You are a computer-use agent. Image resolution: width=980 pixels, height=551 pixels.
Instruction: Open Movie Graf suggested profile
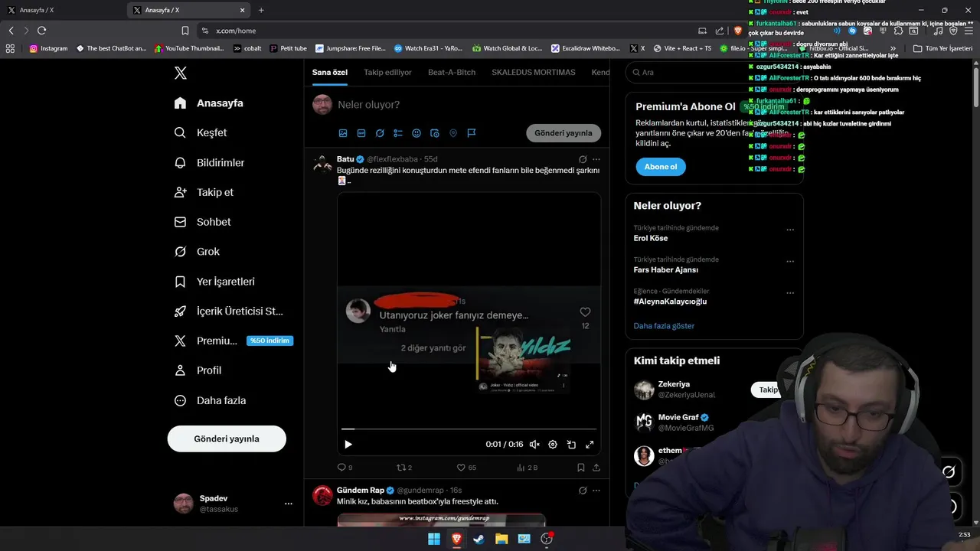click(678, 418)
